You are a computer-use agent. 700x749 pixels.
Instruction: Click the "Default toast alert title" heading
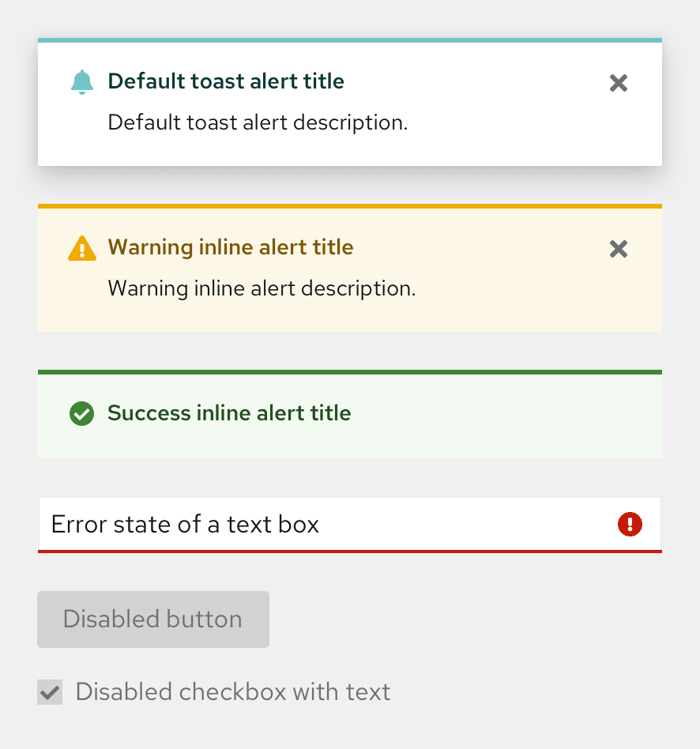click(x=226, y=81)
